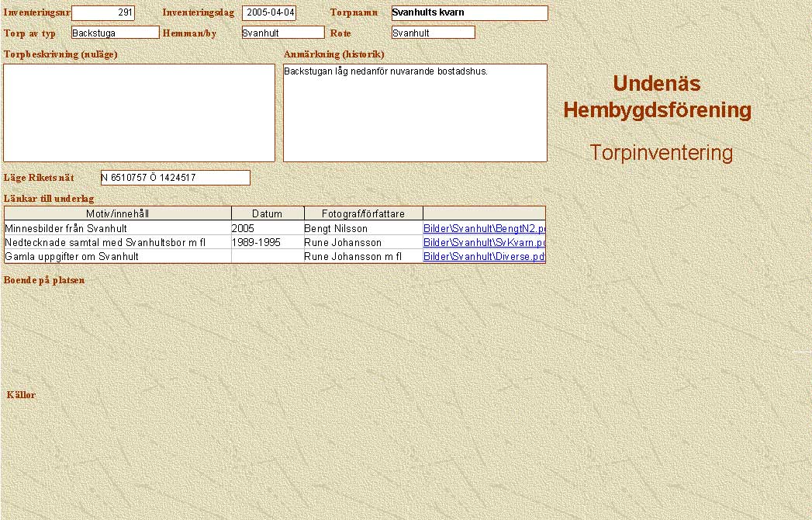Click the Torpnamn field Svanhults kvarn

[x=469, y=13]
